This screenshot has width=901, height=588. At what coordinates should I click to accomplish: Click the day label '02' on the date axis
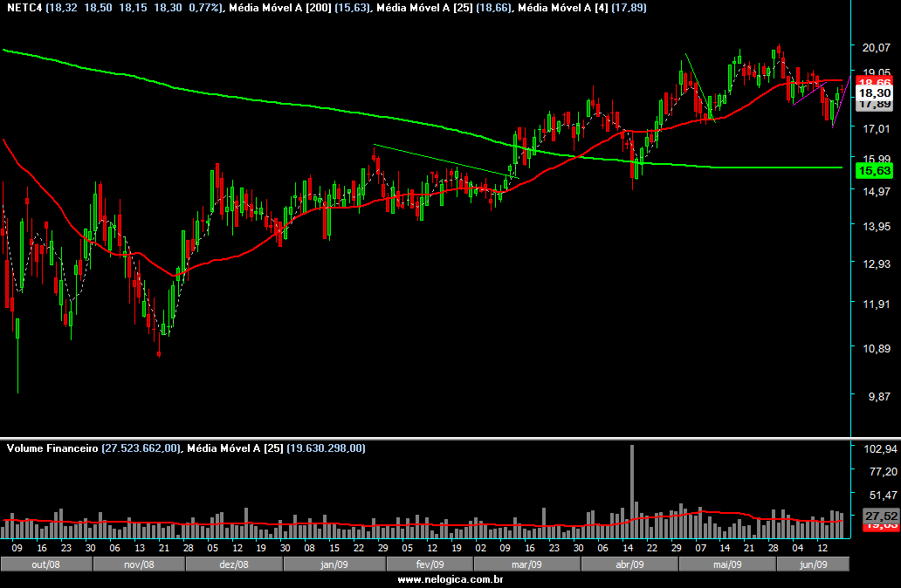point(481,548)
